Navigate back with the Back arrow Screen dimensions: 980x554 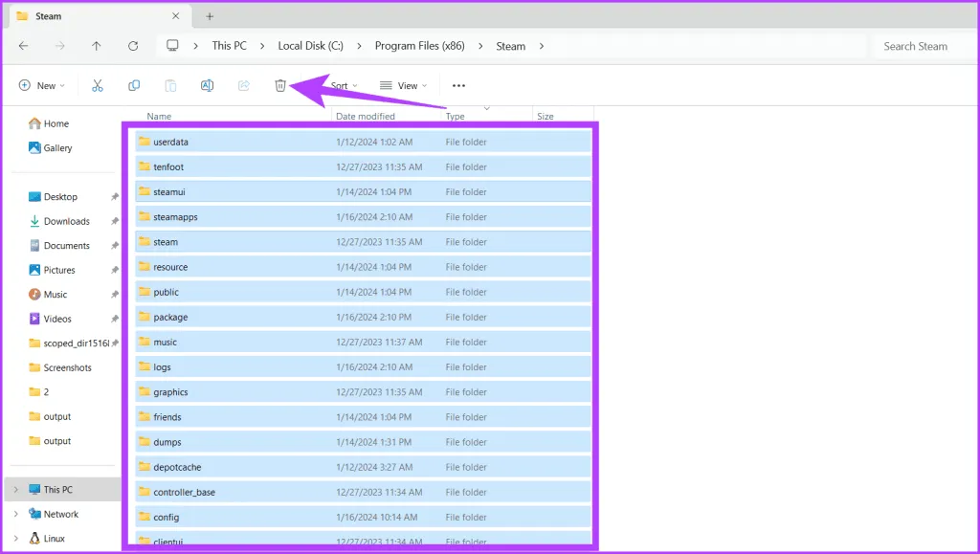tap(23, 46)
